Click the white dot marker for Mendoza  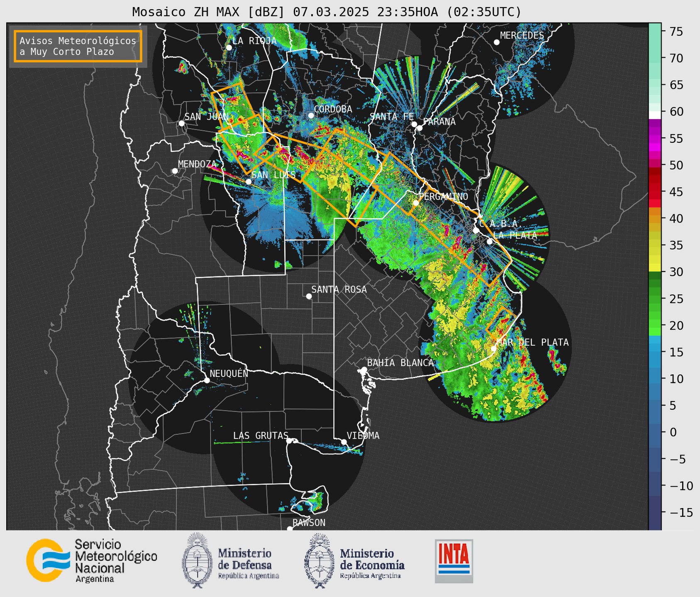point(175,171)
